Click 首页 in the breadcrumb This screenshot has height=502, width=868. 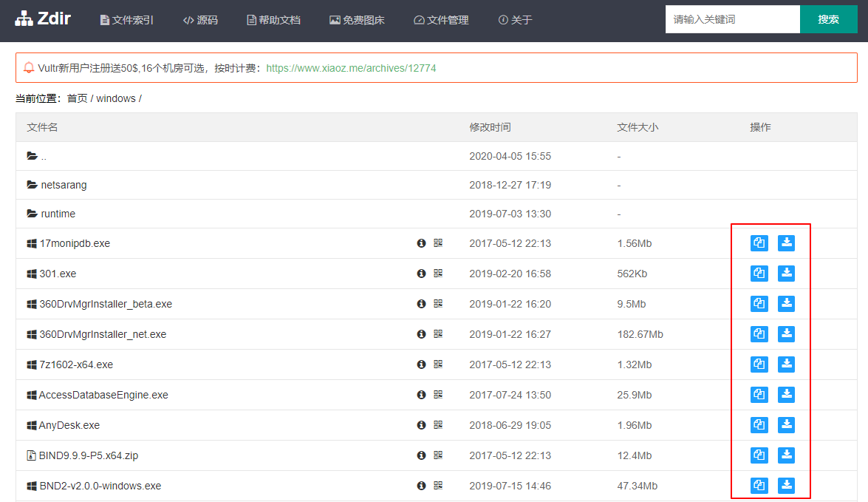click(77, 98)
